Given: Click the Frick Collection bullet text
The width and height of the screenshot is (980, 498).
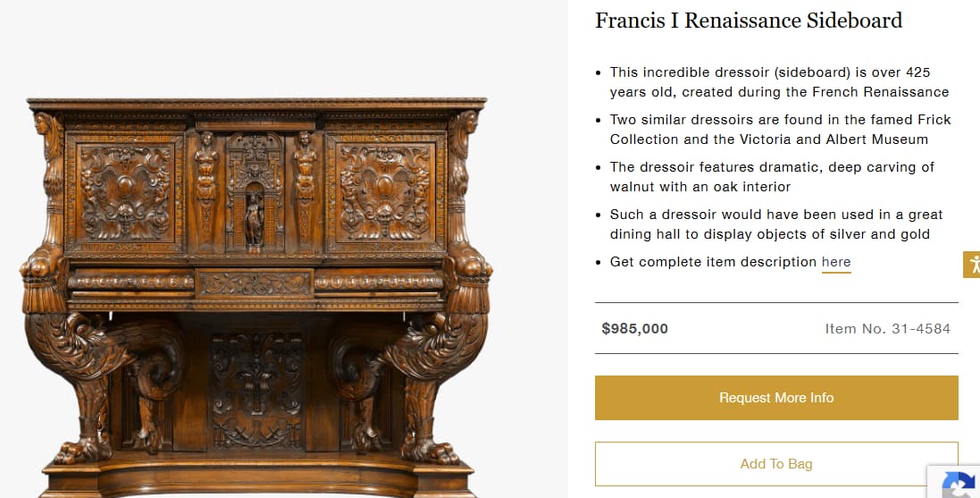Looking at the screenshot, I should coord(780,129).
